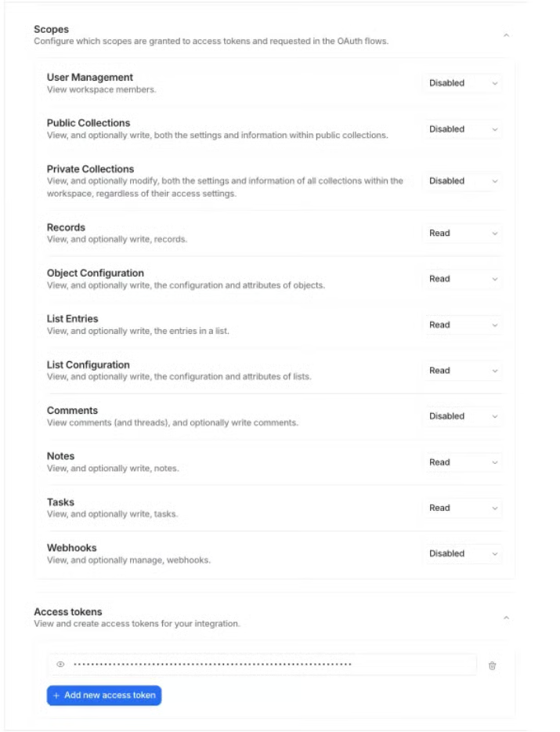The image size is (560, 732).
Task: Delete the access token using trash icon
Action: (492, 665)
